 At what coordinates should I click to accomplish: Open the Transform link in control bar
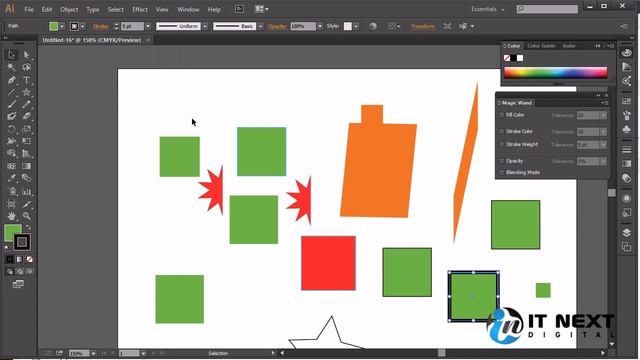(x=422, y=26)
